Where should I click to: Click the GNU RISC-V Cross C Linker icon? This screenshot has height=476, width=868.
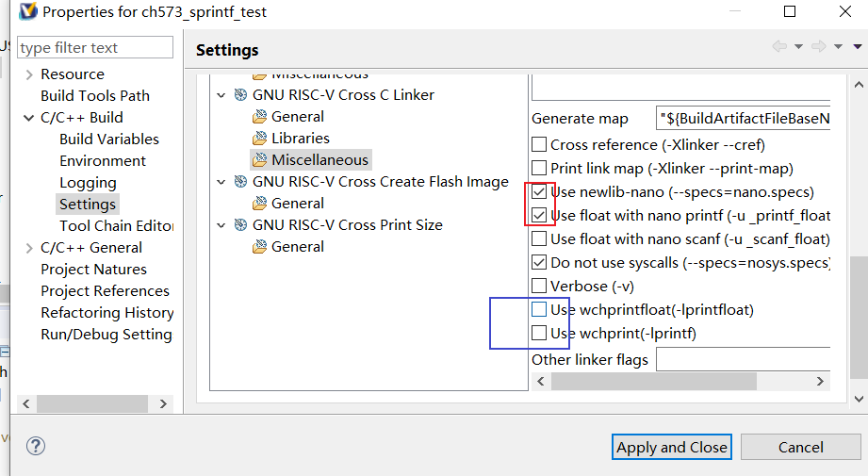click(239, 95)
